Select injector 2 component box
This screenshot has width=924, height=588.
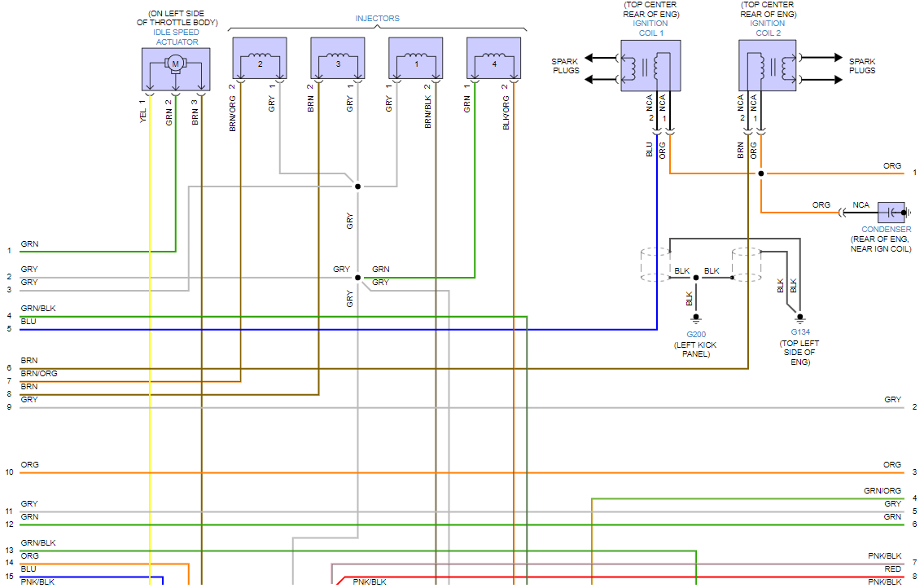[x=260, y=59]
